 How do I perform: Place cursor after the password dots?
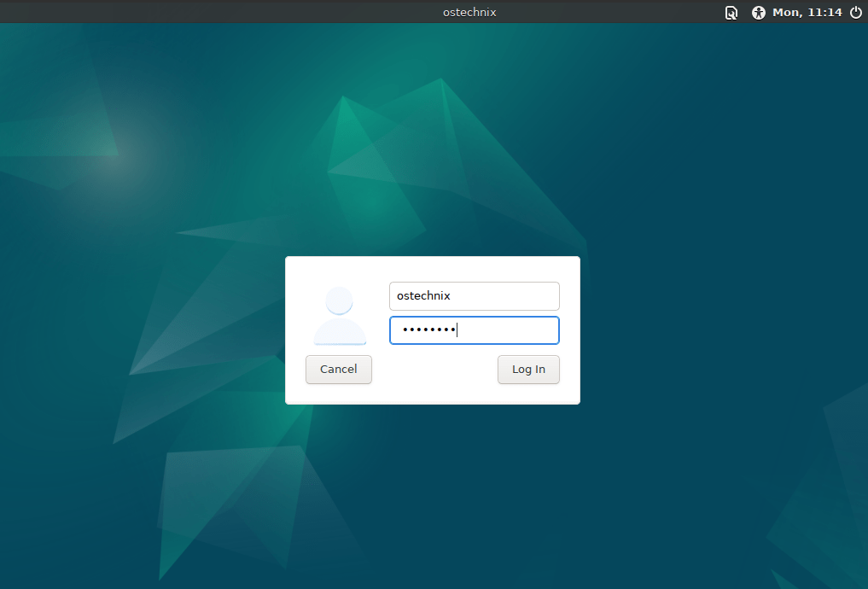pyautogui.click(x=459, y=330)
